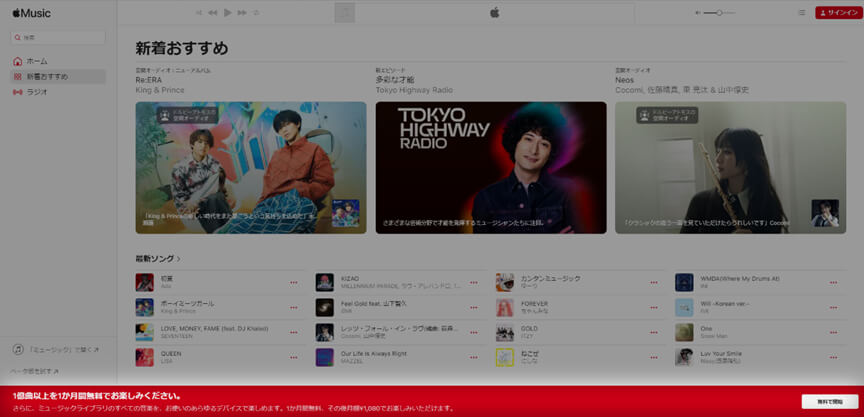The image size is (864, 417).
Task: Focus the sidebar search field
Action: point(58,37)
